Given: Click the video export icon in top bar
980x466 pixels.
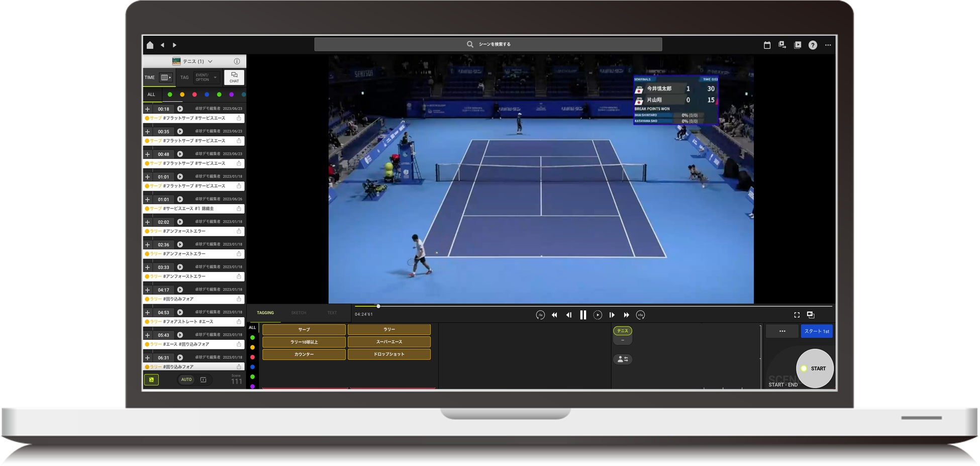Looking at the screenshot, I should tap(782, 45).
